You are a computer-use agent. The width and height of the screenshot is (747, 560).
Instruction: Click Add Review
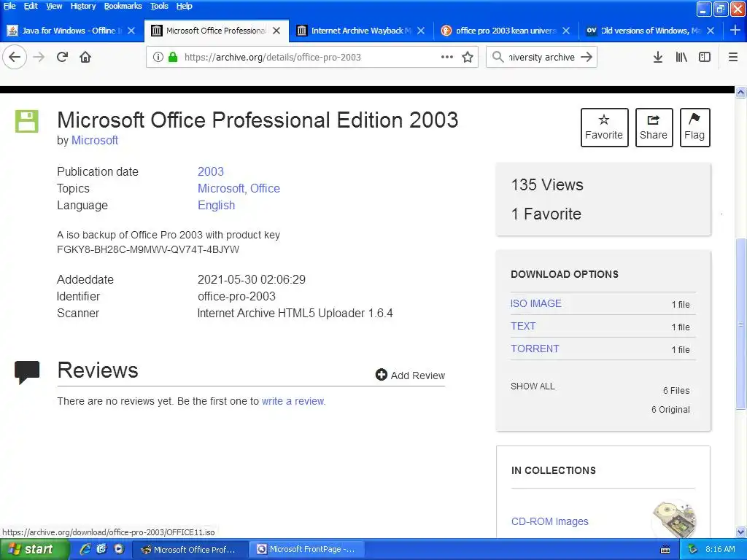click(410, 376)
